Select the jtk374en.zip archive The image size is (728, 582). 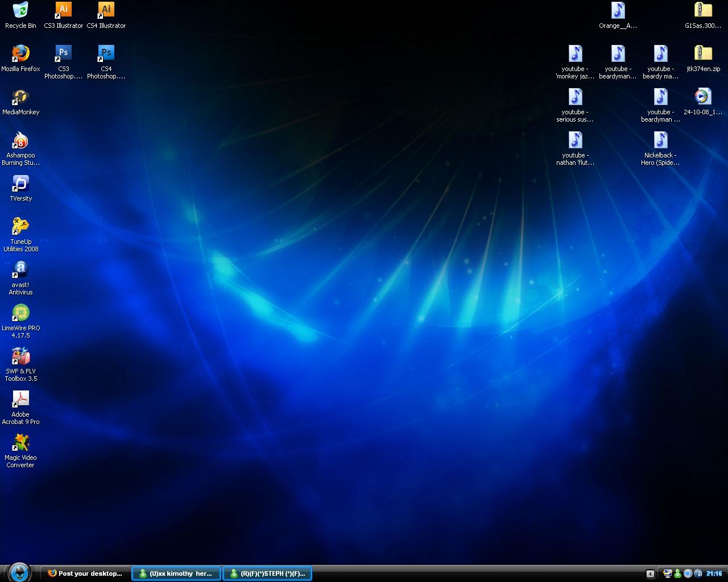[x=703, y=59]
